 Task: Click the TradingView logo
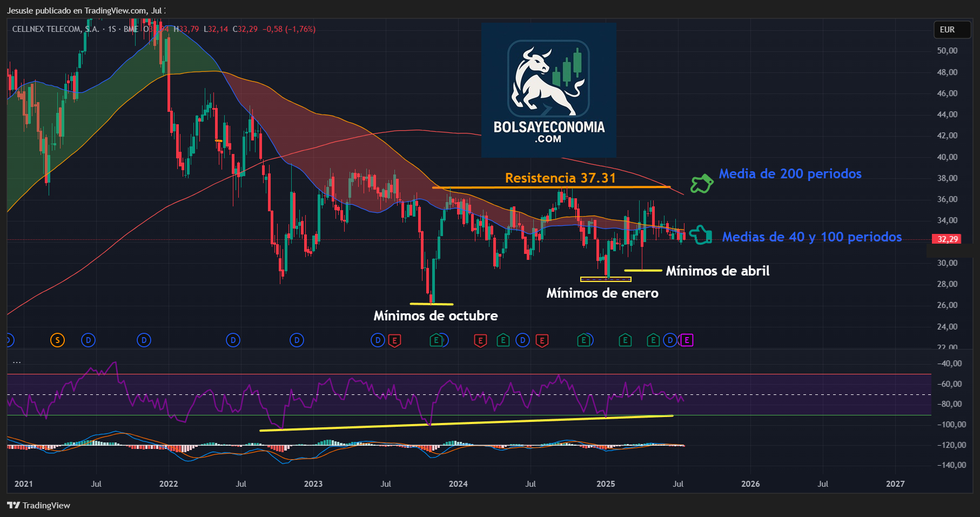click(14, 505)
